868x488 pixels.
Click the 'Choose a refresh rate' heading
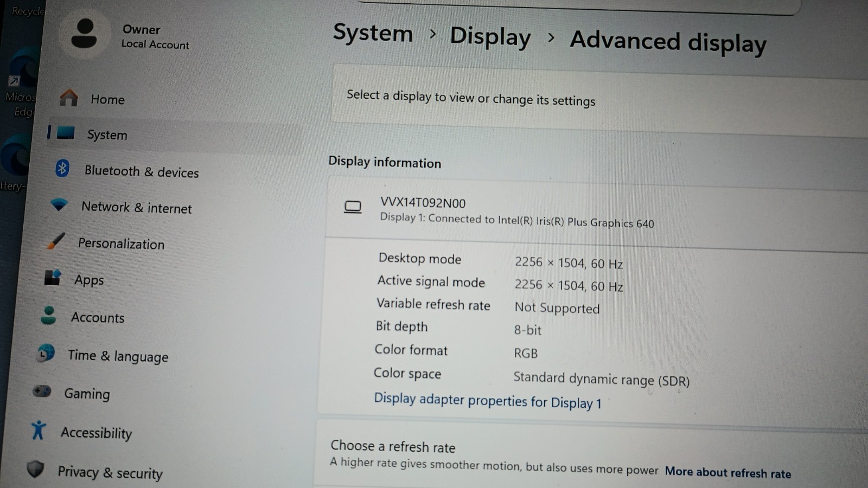point(393,446)
